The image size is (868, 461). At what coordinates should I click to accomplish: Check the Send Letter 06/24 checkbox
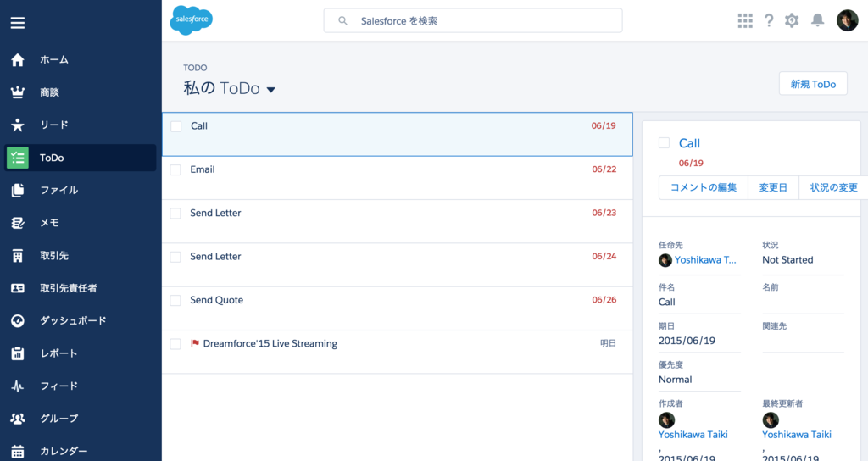pos(175,257)
